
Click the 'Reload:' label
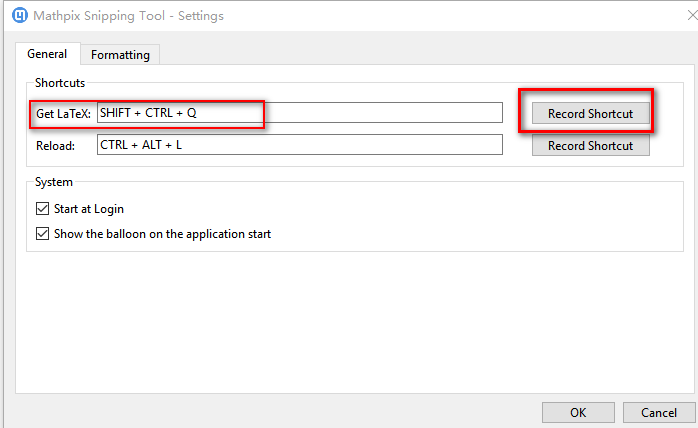(56, 146)
